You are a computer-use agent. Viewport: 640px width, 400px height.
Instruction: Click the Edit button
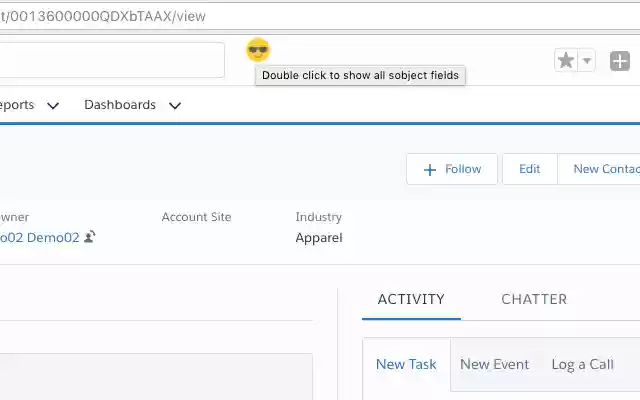[530, 169]
